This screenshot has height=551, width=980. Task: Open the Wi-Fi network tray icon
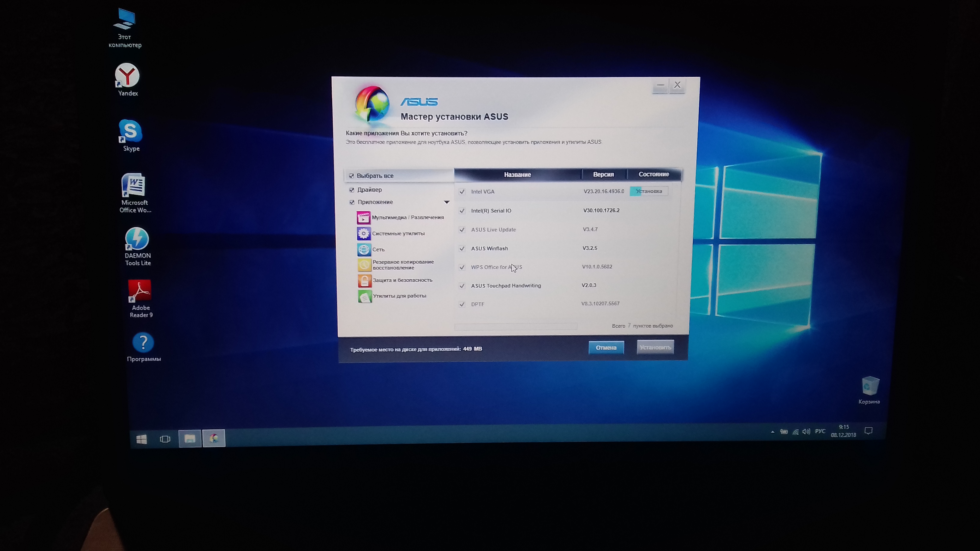click(x=795, y=432)
